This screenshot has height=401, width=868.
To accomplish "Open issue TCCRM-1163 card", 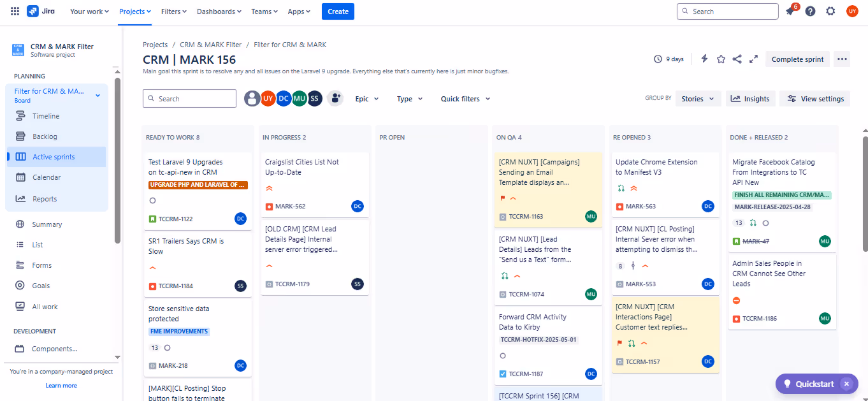I will pos(548,189).
